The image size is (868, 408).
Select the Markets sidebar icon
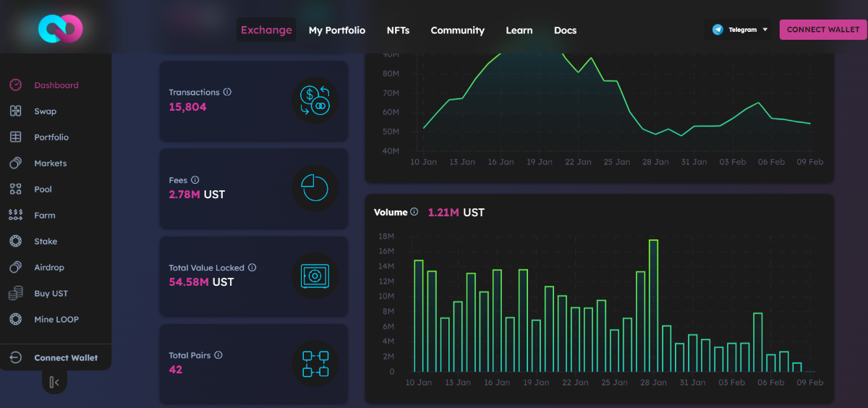[16, 163]
